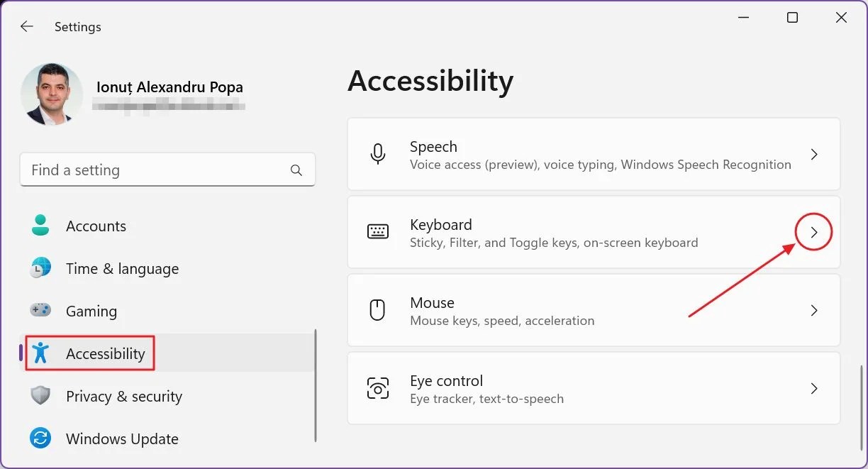Click the Accessibility person icon in the sidebar
This screenshot has width=868, height=469.
pyautogui.click(x=40, y=353)
